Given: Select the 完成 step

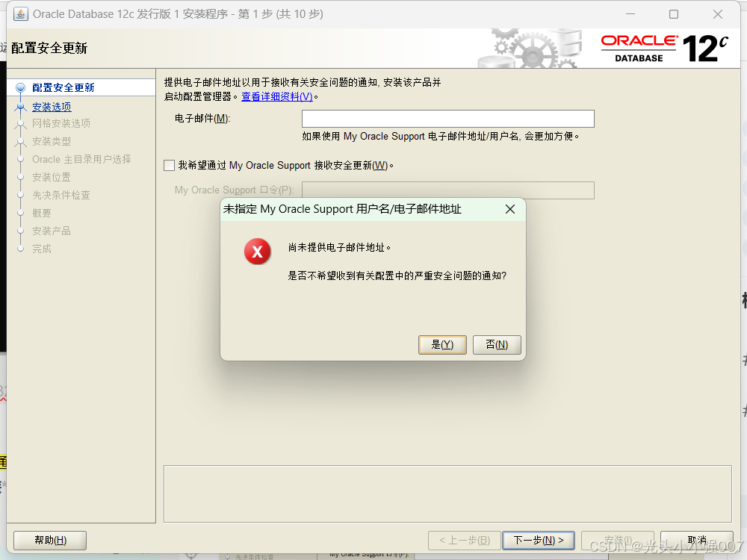Looking at the screenshot, I should point(41,249).
